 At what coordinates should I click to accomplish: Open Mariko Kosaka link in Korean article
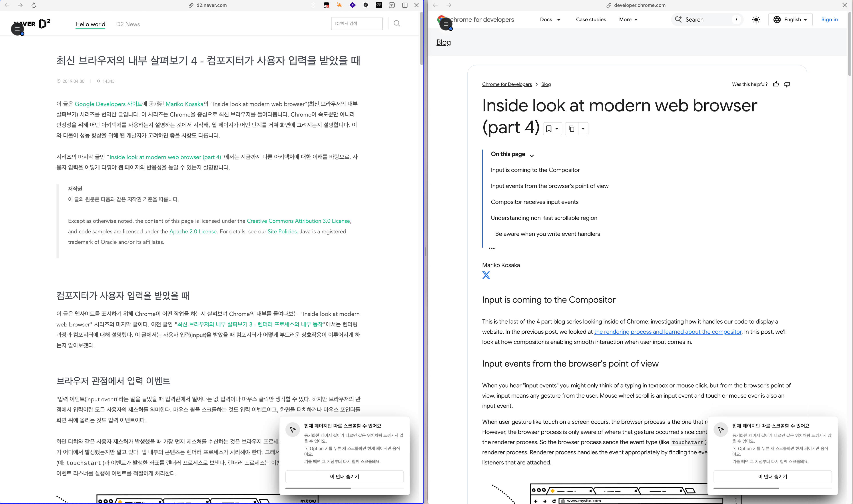point(184,104)
